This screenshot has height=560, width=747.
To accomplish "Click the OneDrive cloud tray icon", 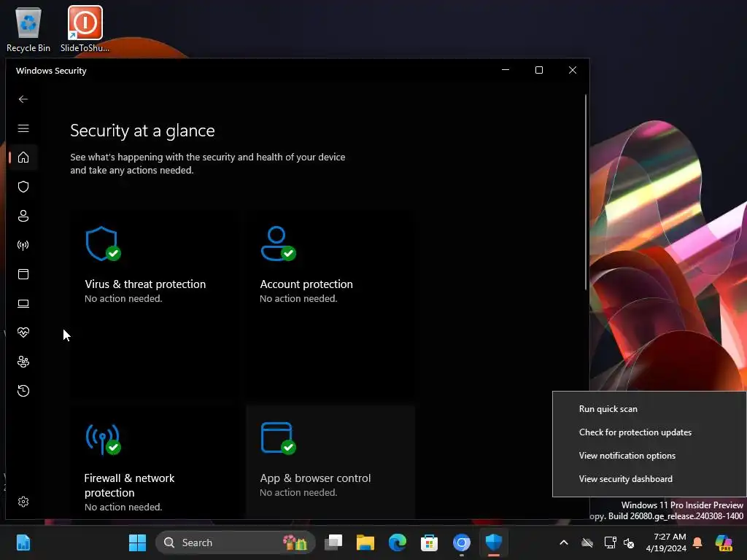I will pyautogui.click(x=587, y=542).
